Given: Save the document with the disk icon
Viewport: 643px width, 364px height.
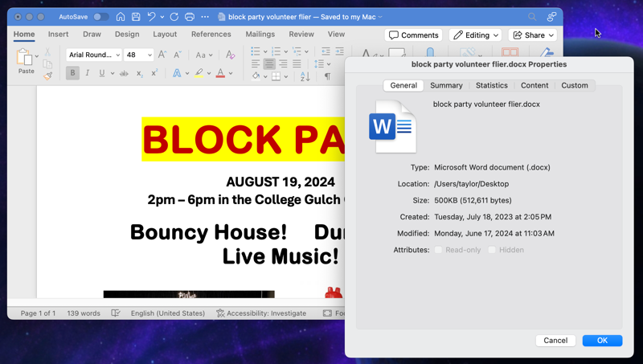Looking at the screenshot, I should pyautogui.click(x=136, y=17).
